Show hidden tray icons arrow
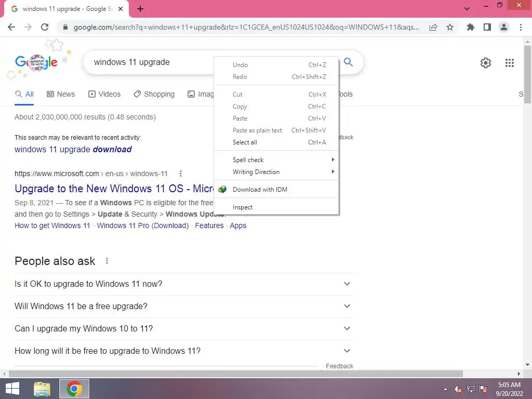The width and height of the screenshot is (532, 399). pyautogui.click(x=445, y=389)
